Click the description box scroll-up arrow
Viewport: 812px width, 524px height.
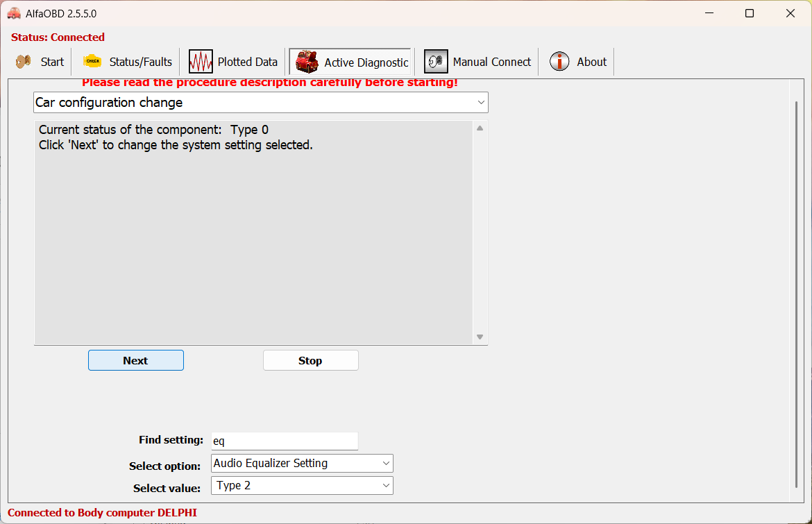pos(480,128)
